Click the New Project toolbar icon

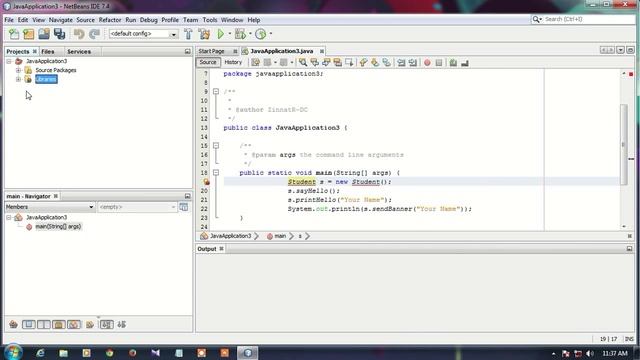(x=29, y=34)
